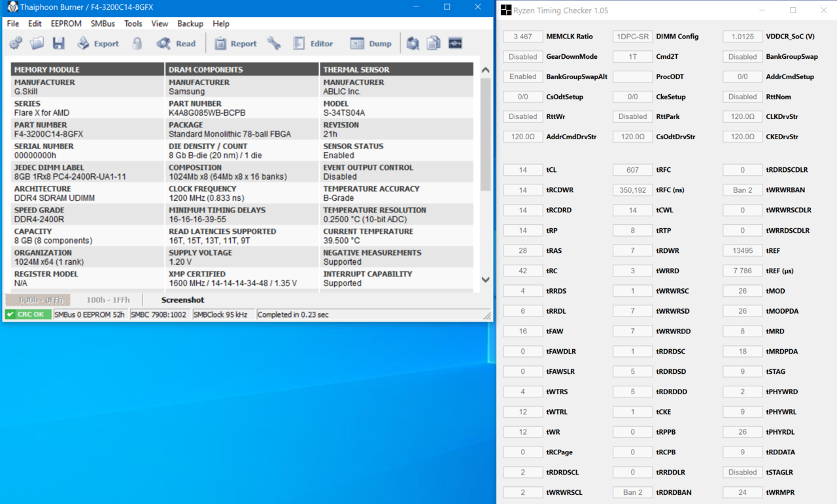Open the Report view from the toolbar
The height and width of the screenshot is (504, 837).
coord(235,44)
